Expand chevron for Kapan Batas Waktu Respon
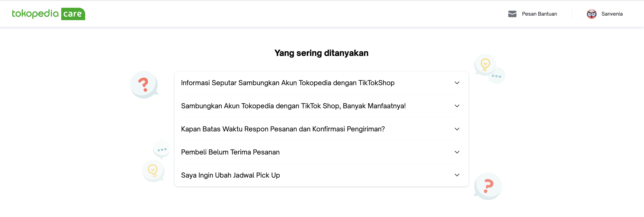 click(x=457, y=129)
